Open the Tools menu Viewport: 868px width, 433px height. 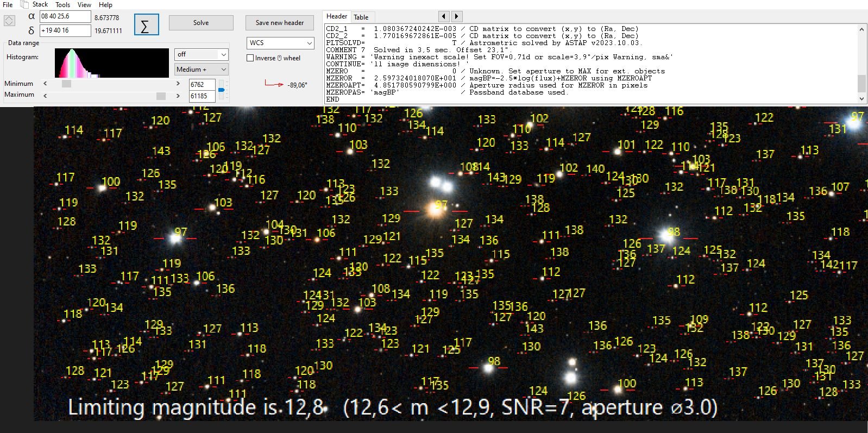[x=62, y=4]
